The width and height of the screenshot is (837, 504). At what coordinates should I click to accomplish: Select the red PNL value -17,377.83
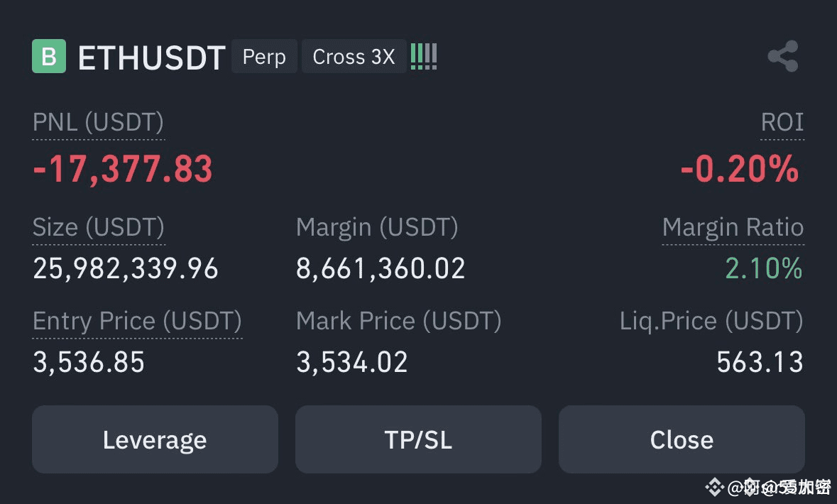point(122,168)
